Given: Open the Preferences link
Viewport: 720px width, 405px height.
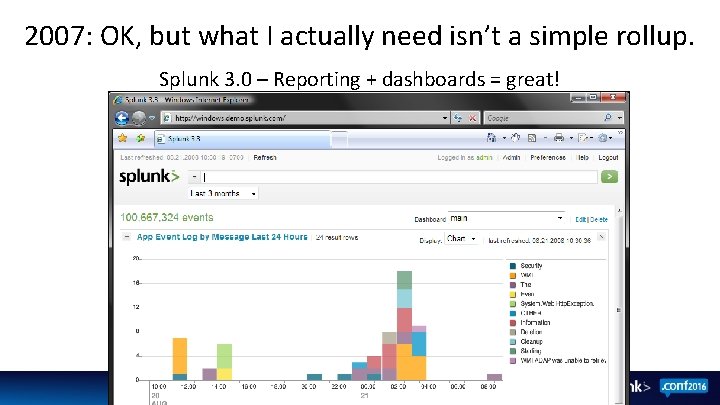Looking at the screenshot, I should (x=548, y=158).
